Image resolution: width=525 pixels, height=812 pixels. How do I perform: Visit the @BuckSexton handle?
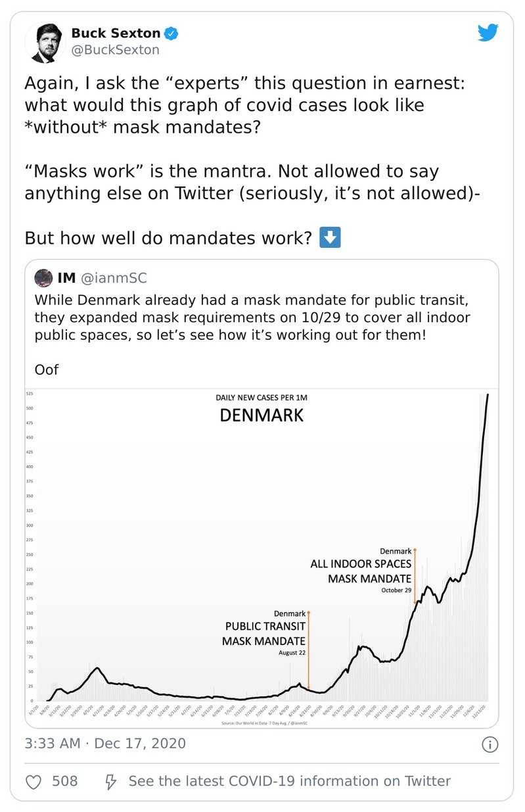tap(115, 49)
